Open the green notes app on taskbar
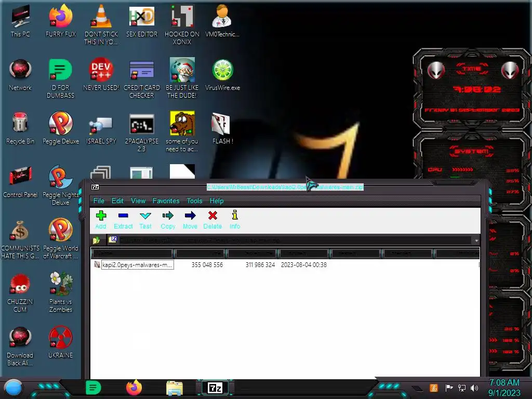Image resolution: width=532 pixels, height=399 pixels. [93, 388]
